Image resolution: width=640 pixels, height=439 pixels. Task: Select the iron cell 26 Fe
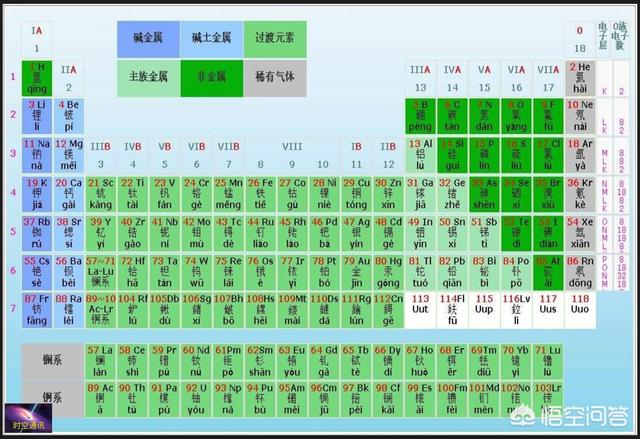click(x=260, y=192)
